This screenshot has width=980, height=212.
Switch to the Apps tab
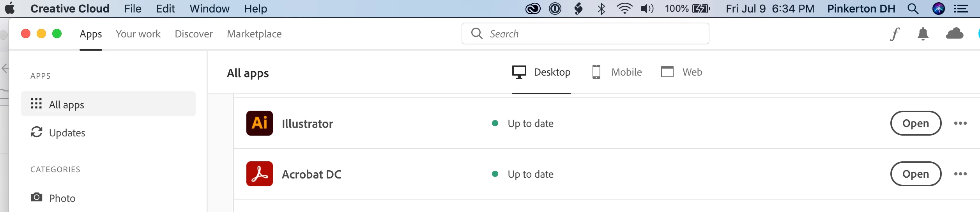point(91,34)
